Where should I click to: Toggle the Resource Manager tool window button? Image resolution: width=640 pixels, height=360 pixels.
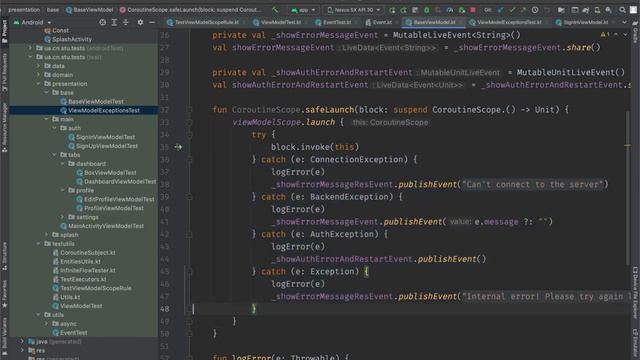point(4,127)
